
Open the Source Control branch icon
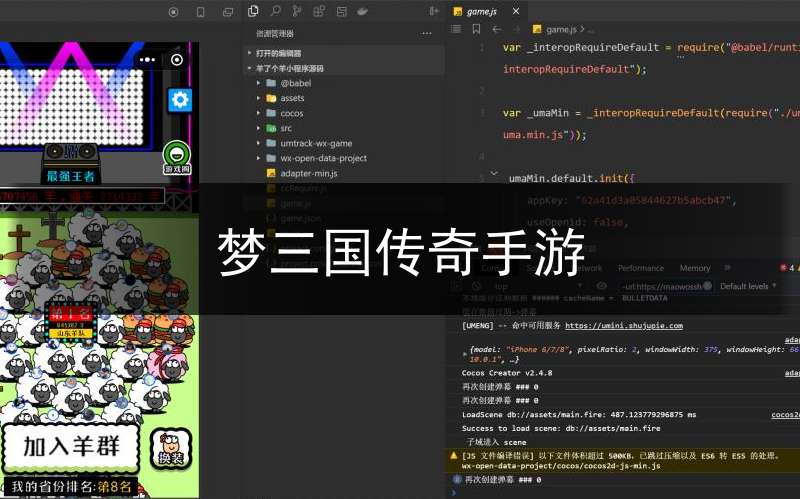coord(296,11)
